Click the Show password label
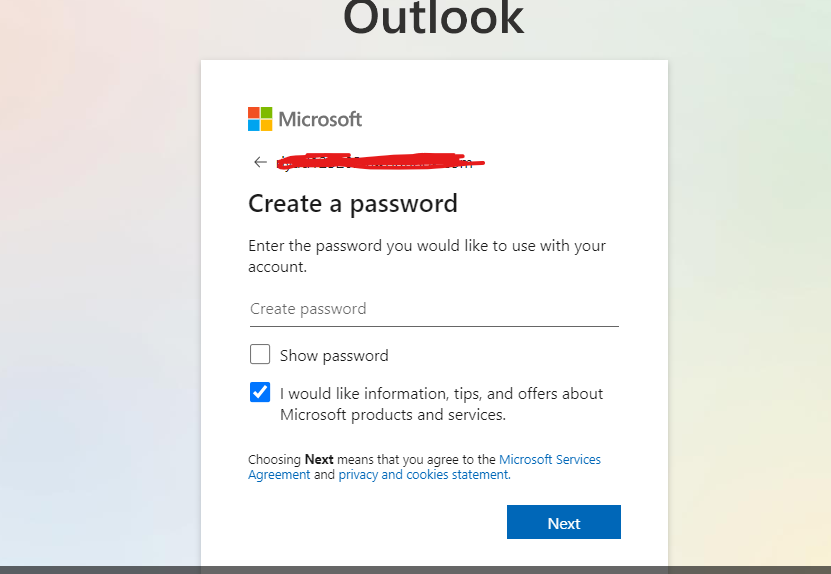831x574 pixels. [334, 355]
